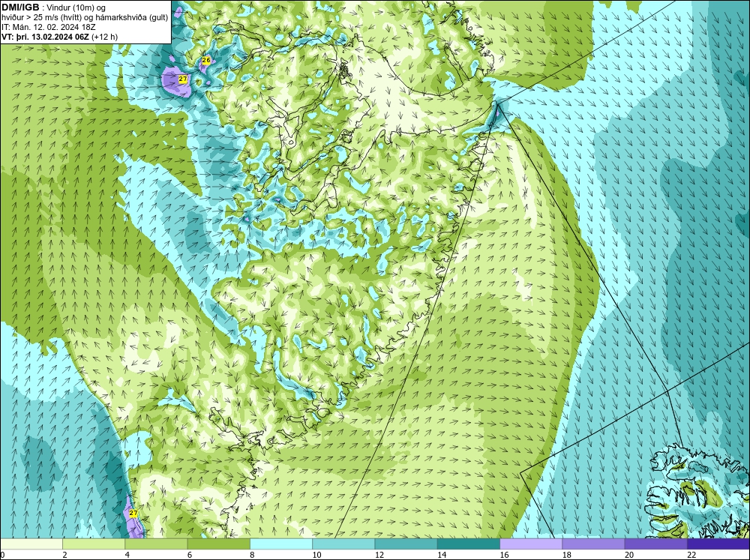Click the legend scale value 4
Viewport: 750px width, 560px height.
[x=127, y=555]
